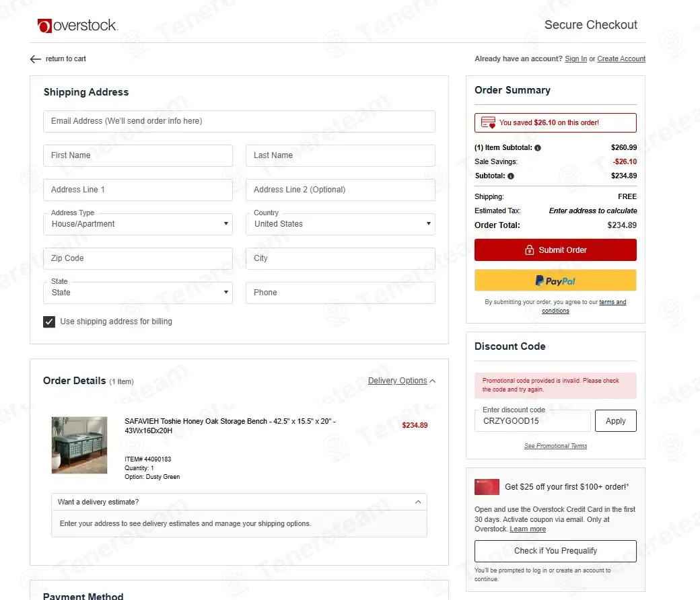Click the Sign In link
This screenshot has height=600, width=700.
(x=576, y=59)
